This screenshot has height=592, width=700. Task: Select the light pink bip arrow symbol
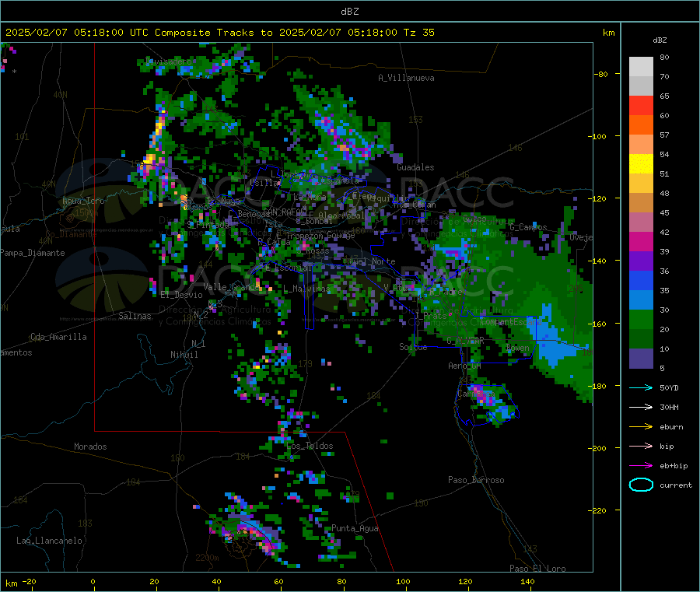click(641, 446)
